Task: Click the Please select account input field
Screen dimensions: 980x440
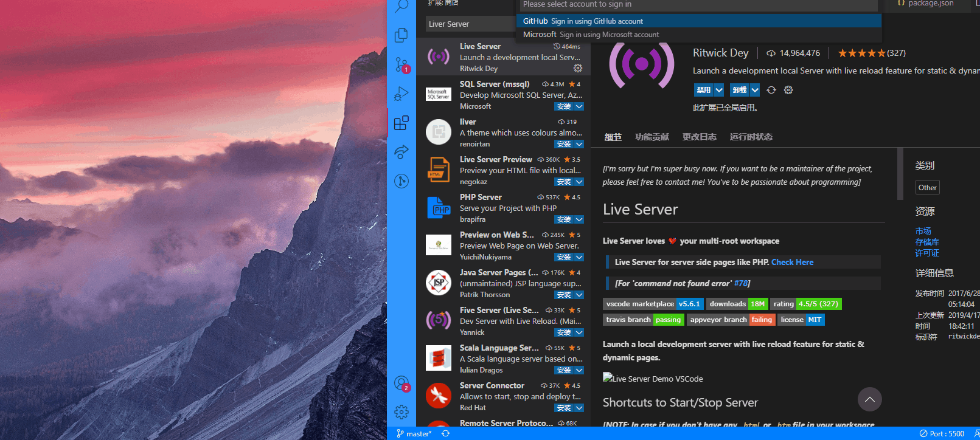Action: 698,5
